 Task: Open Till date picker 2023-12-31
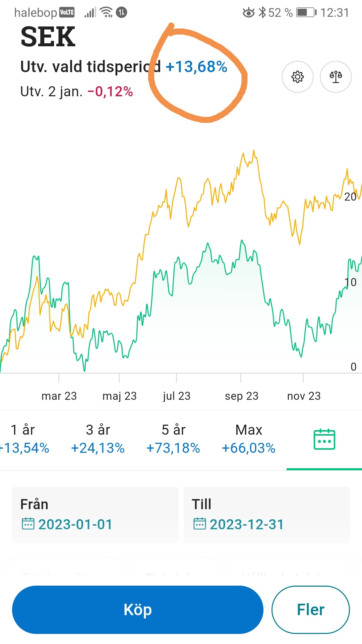click(x=247, y=524)
